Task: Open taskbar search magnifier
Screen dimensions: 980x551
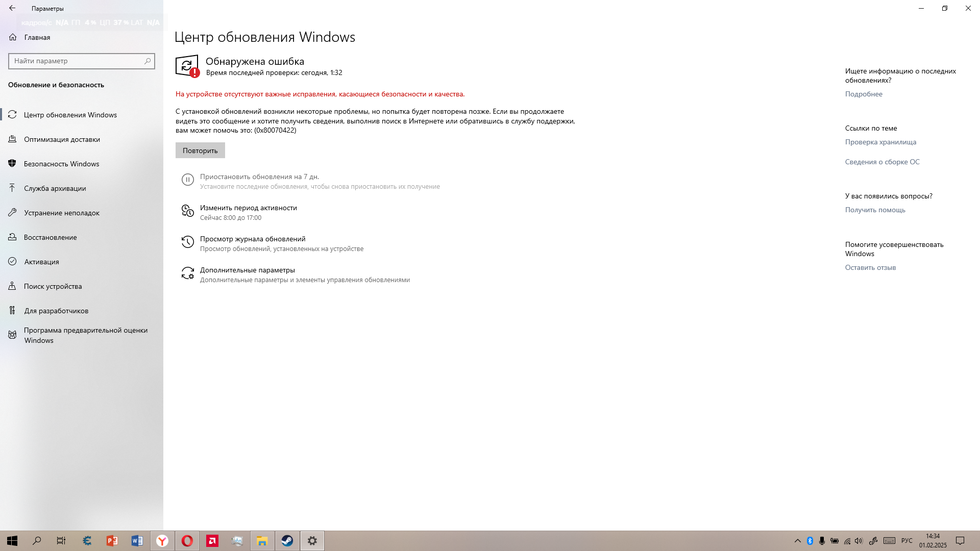Action: pos(37,541)
